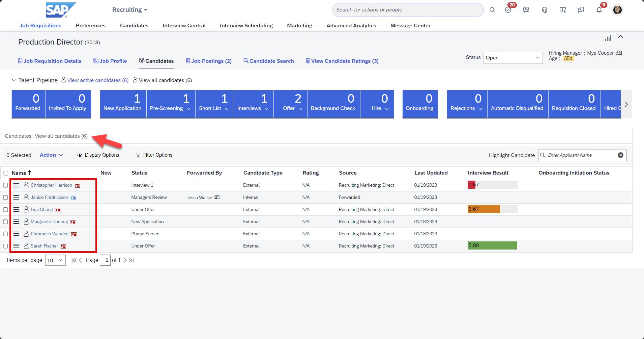Check the box for Janice Fredrickson
Image resolution: width=644 pixels, height=339 pixels.
click(5, 198)
